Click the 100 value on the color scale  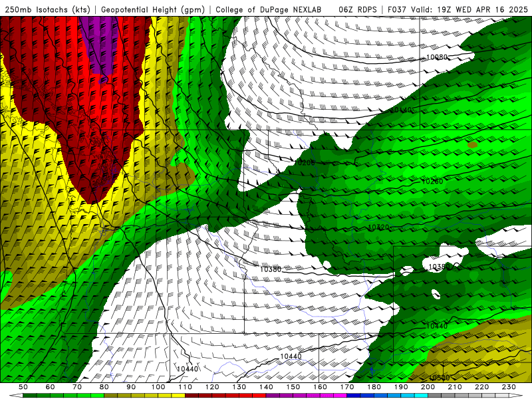click(x=158, y=387)
